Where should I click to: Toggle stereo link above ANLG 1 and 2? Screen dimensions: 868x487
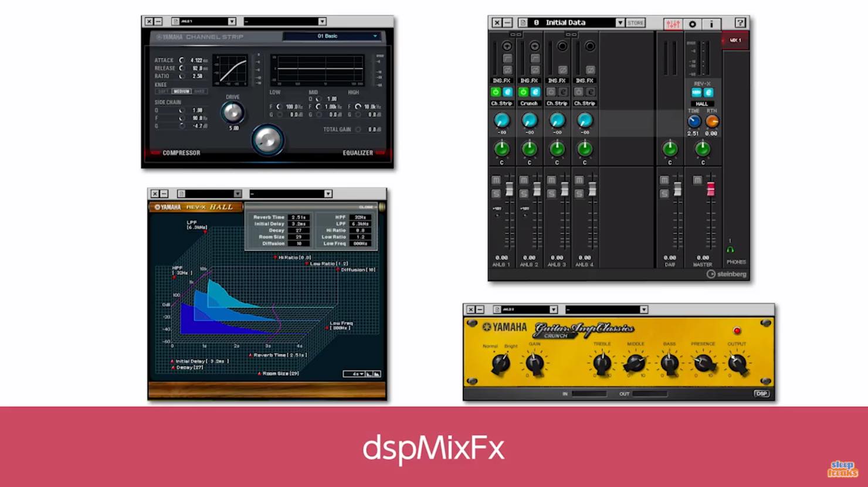click(516, 35)
